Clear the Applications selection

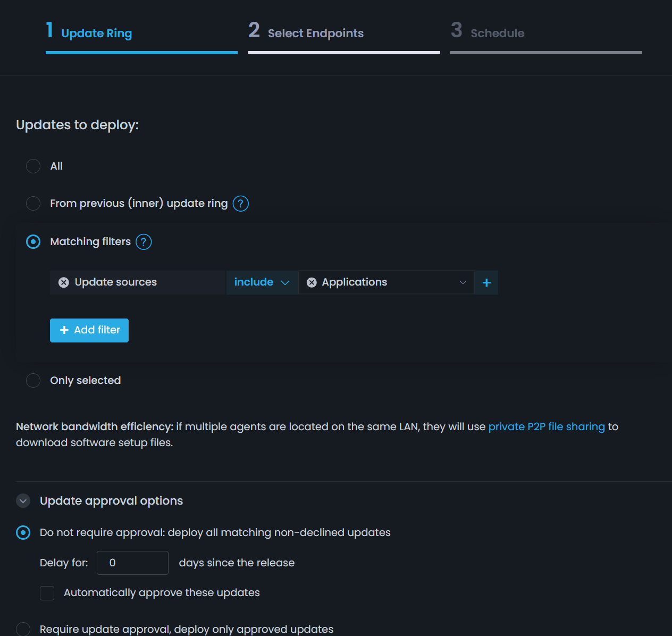pos(312,282)
